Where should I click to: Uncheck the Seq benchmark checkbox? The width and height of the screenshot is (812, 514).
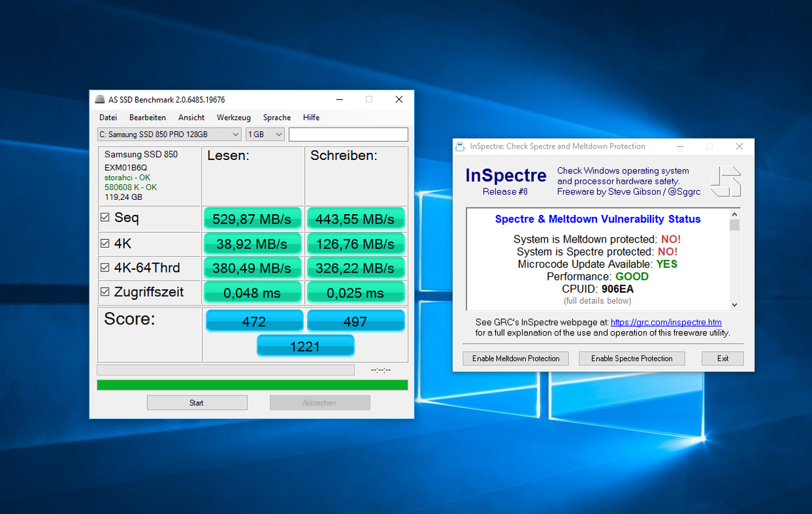click(x=104, y=218)
